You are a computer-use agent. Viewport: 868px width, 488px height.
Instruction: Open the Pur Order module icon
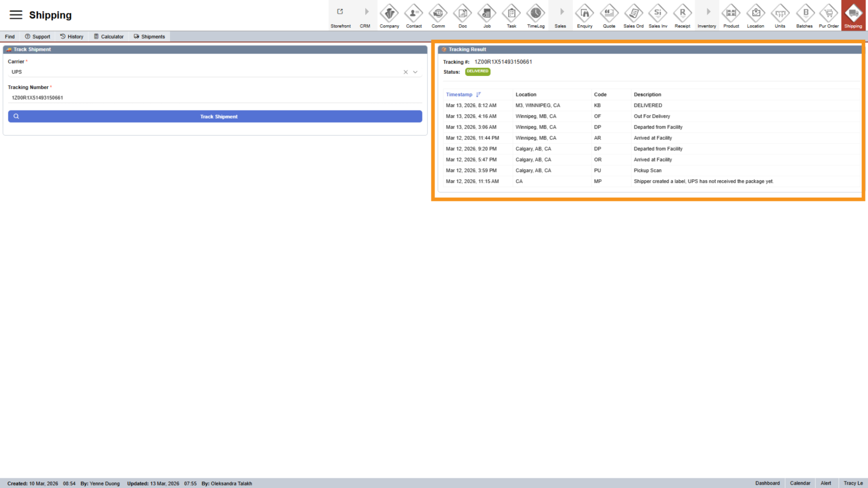coord(829,15)
